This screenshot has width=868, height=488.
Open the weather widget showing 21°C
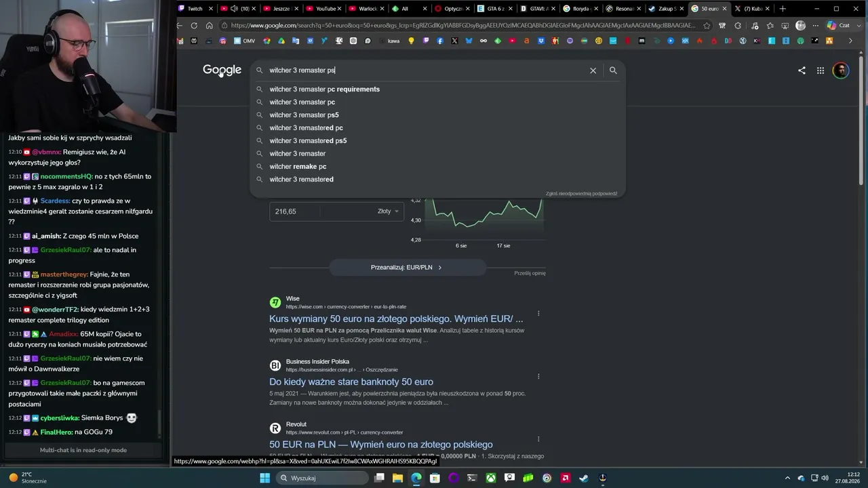click(x=27, y=478)
